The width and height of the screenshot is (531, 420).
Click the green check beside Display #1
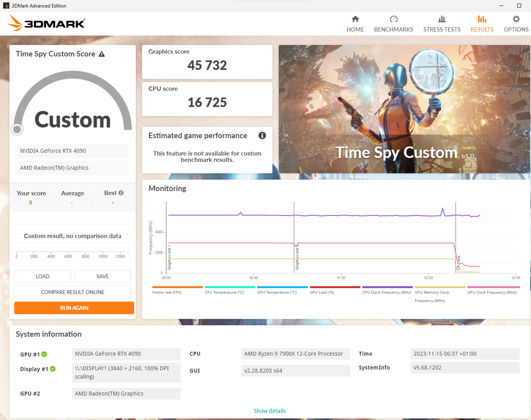tap(53, 369)
